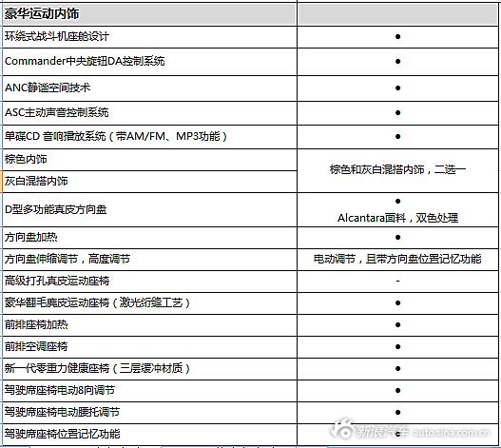This screenshot has height=448, width=501.
Task: Click the D型多功能真皮方向盘 cell
Action: point(149,210)
